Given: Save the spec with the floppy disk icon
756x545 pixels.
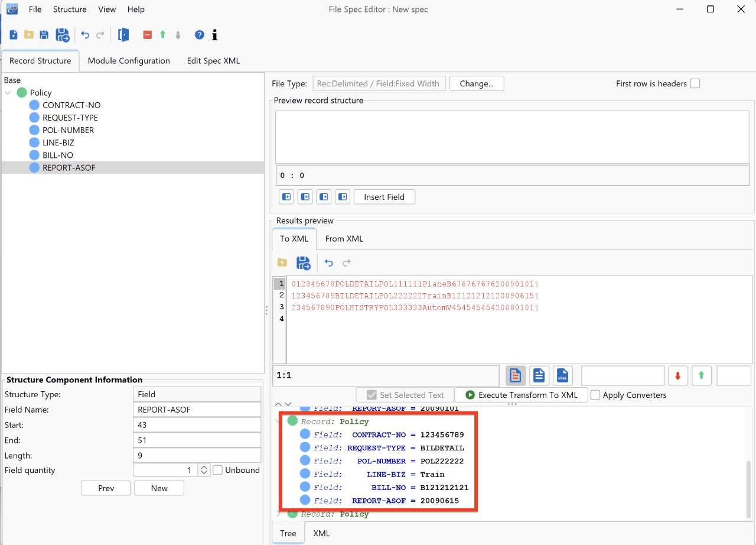Looking at the screenshot, I should pyautogui.click(x=44, y=35).
